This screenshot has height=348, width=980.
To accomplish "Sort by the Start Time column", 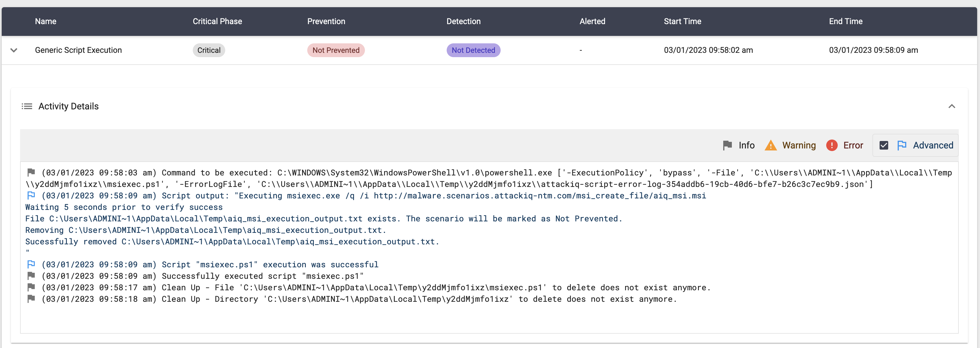I will click(682, 21).
